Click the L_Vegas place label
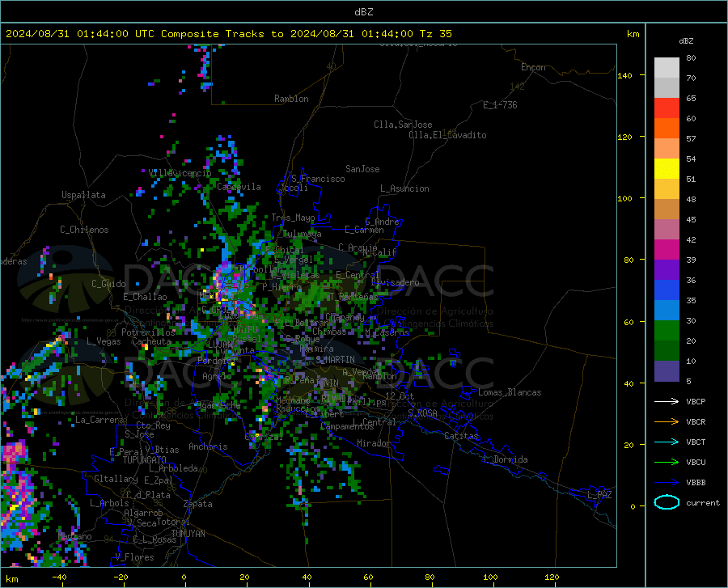This screenshot has width=728, height=588. (x=104, y=341)
